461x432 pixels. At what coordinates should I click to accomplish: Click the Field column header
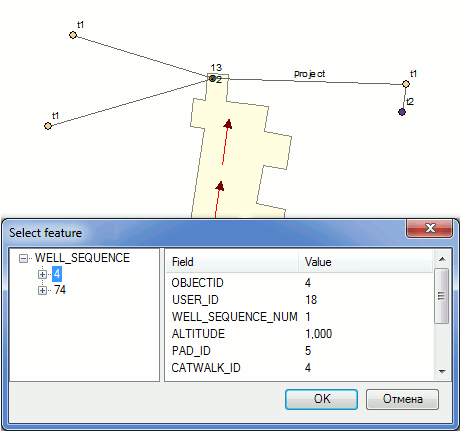tap(232, 262)
